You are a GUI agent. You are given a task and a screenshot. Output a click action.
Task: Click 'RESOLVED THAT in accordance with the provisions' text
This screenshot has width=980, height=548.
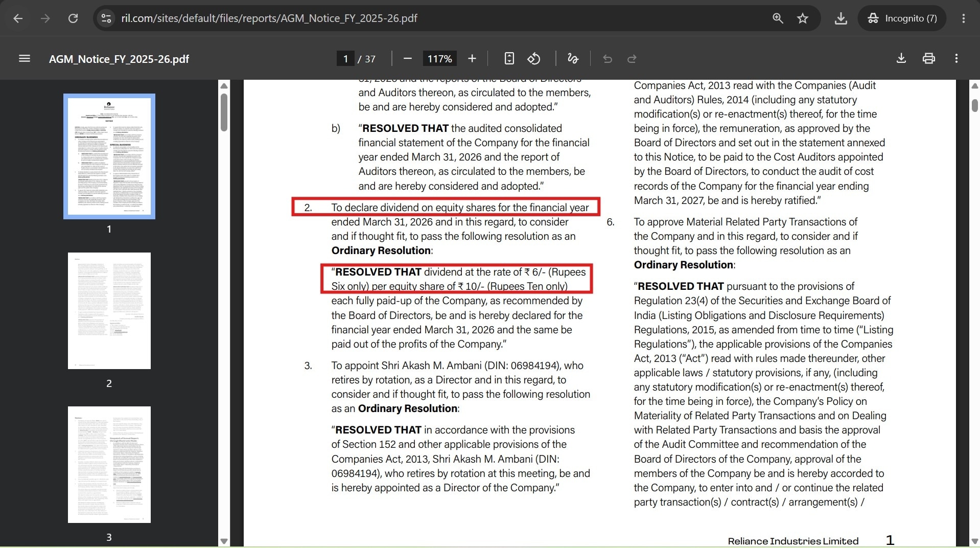coord(453,430)
